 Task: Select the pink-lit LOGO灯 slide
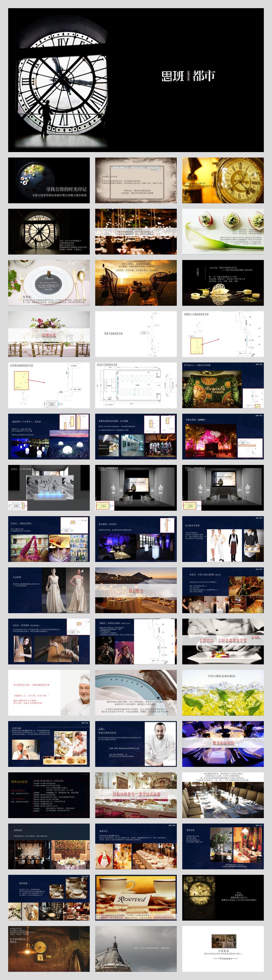point(222,436)
